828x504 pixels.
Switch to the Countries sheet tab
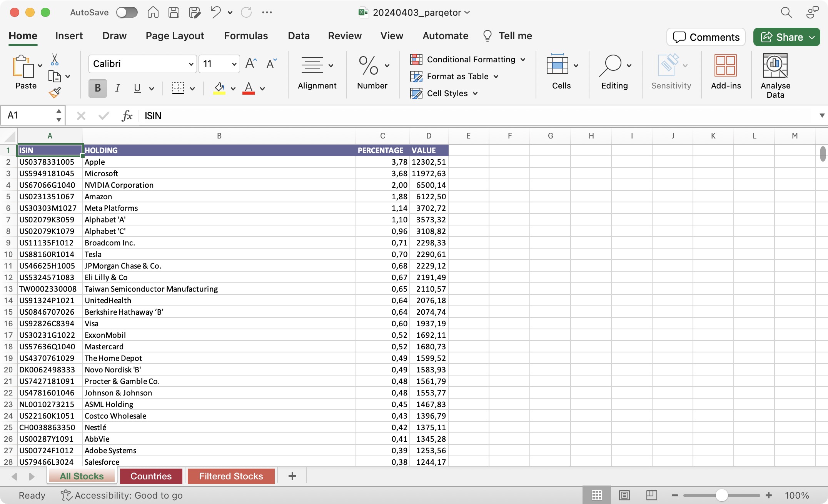[151, 476]
